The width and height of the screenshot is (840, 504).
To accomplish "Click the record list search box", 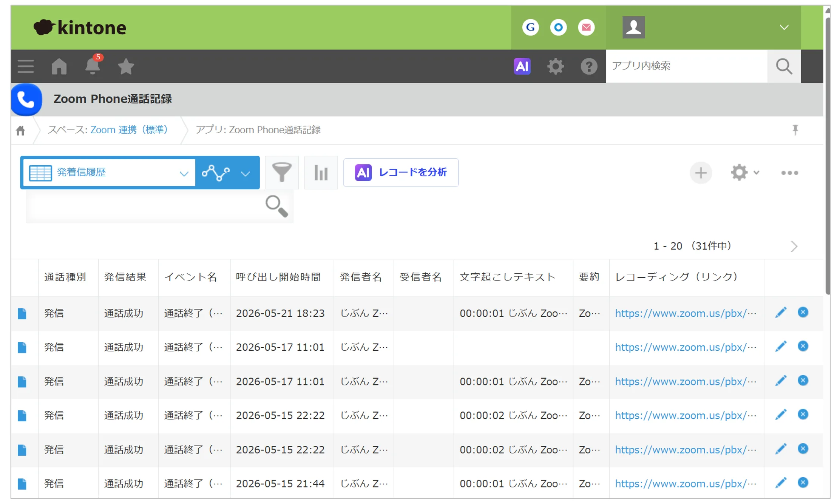I will [159, 207].
